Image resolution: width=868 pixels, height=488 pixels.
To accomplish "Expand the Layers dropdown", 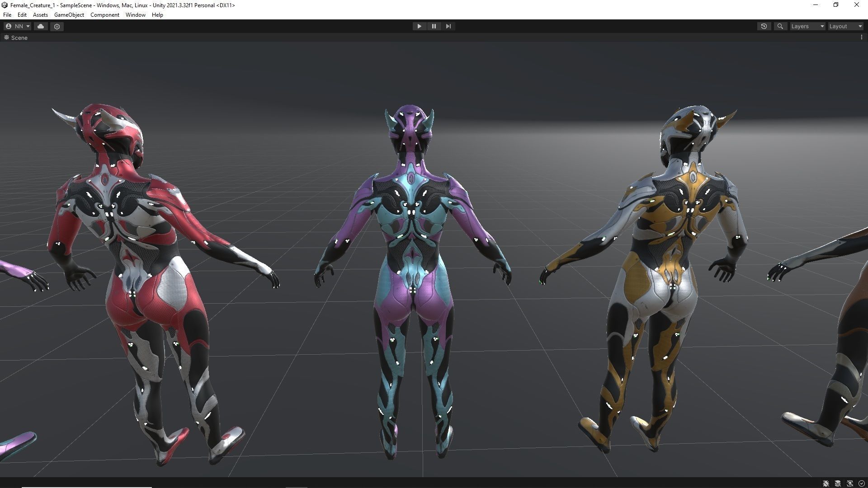I will (807, 26).
